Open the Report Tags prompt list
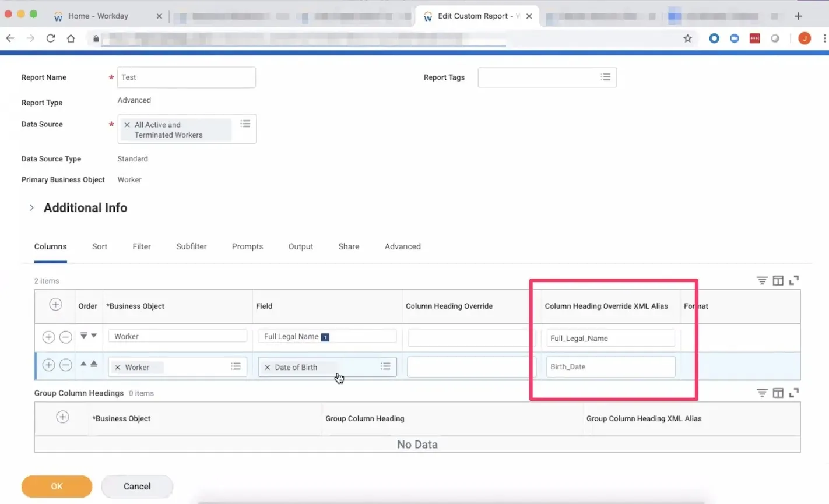This screenshot has width=829, height=504. click(x=606, y=77)
